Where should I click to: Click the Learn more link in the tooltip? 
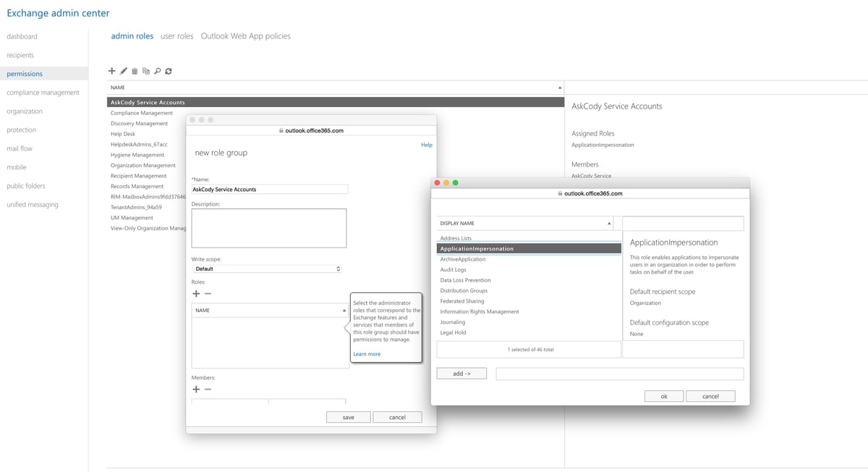[365, 353]
